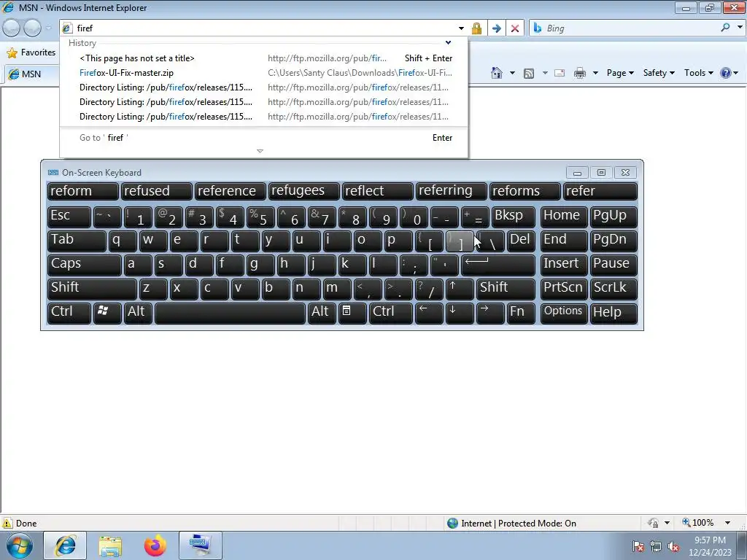Open the Page menu
Viewport: 747px width, 560px height.
tap(620, 73)
